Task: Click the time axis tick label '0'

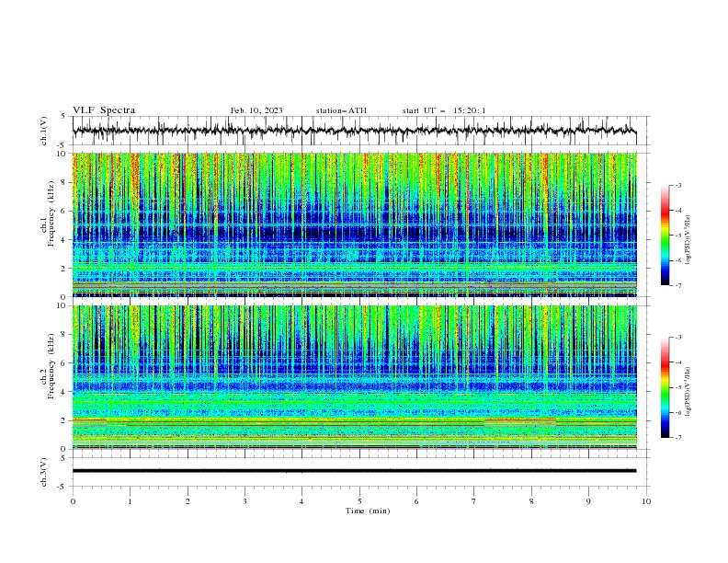Action: (x=73, y=501)
